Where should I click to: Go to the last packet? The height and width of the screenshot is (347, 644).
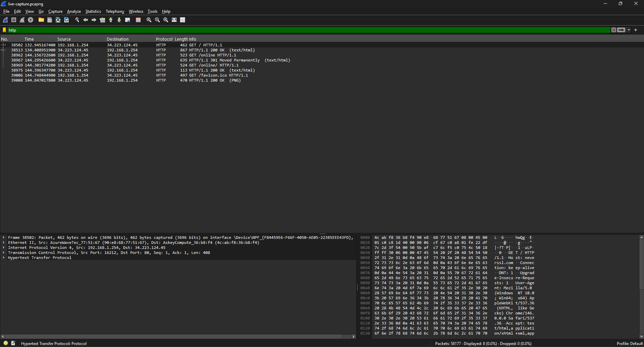point(119,20)
